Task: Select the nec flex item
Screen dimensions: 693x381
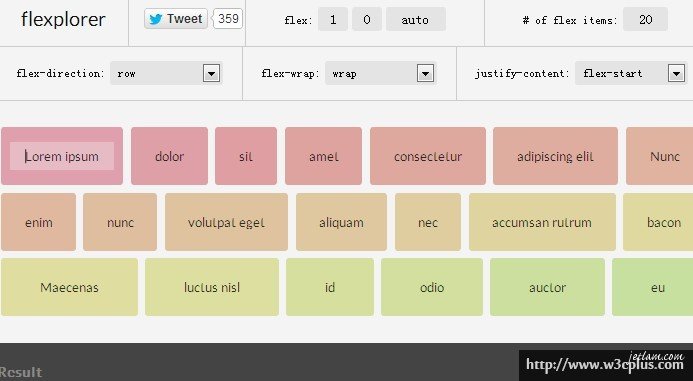Action: coord(428,222)
